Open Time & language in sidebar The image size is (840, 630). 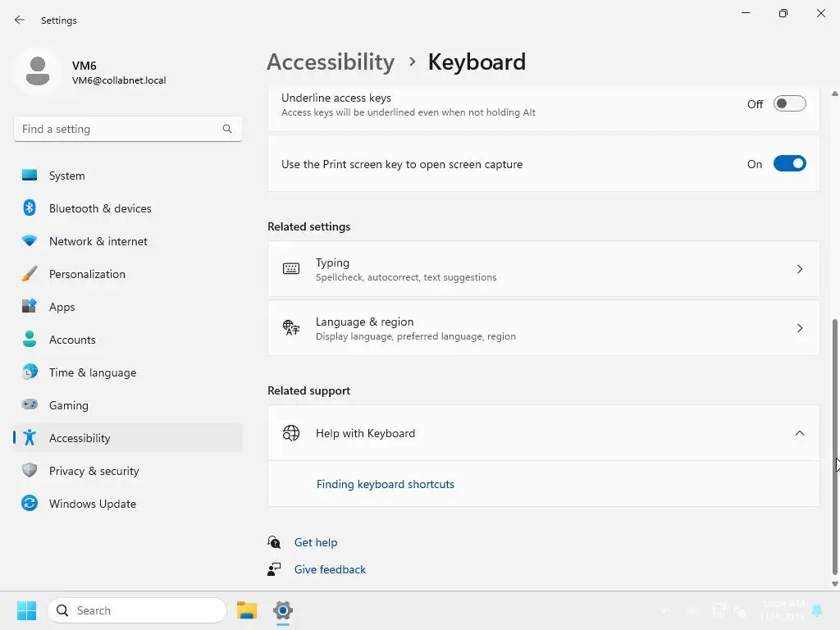[93, 372]
